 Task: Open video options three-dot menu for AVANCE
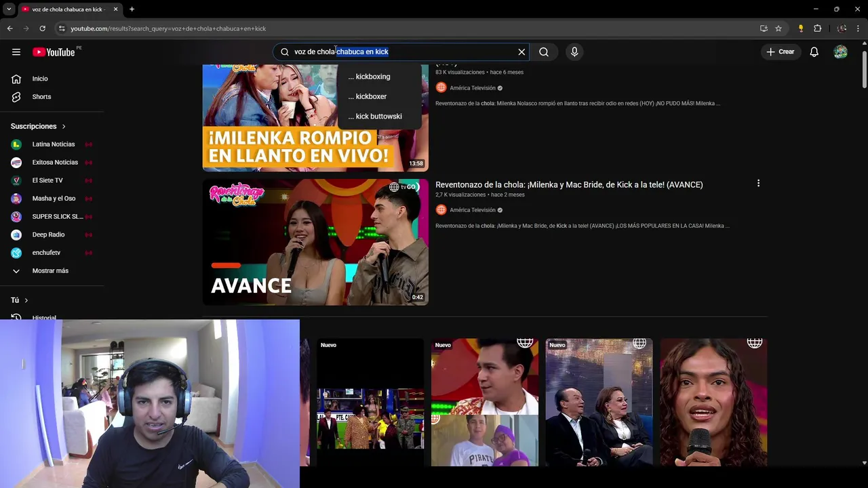(x=758, y=184)
